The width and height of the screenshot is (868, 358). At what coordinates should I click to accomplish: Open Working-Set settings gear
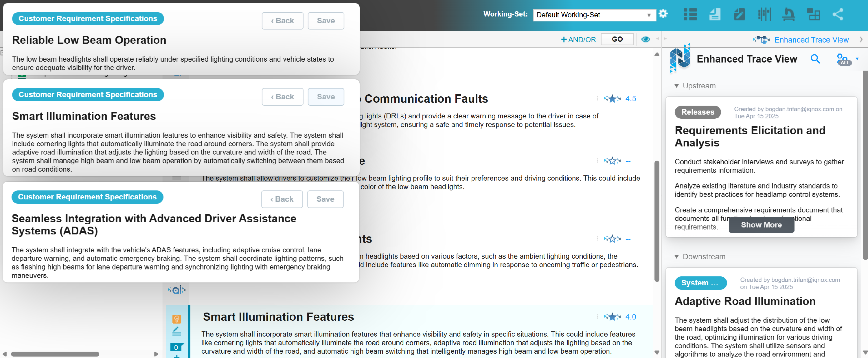click(663, 14)
